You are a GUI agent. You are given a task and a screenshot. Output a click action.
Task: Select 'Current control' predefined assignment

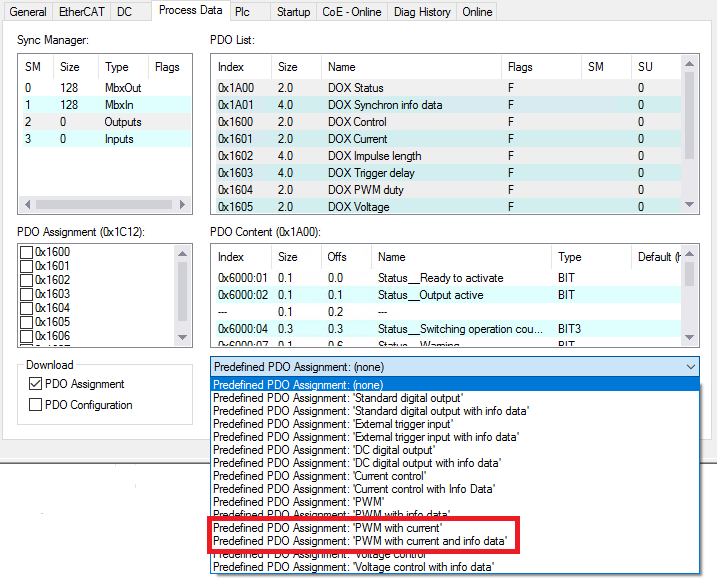455,476
